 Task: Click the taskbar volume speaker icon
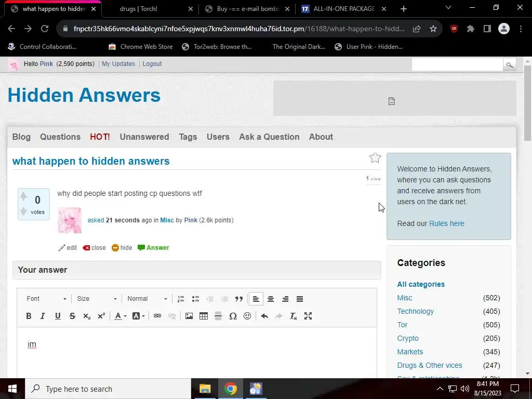pyautogui.click(x=465, y=389)
